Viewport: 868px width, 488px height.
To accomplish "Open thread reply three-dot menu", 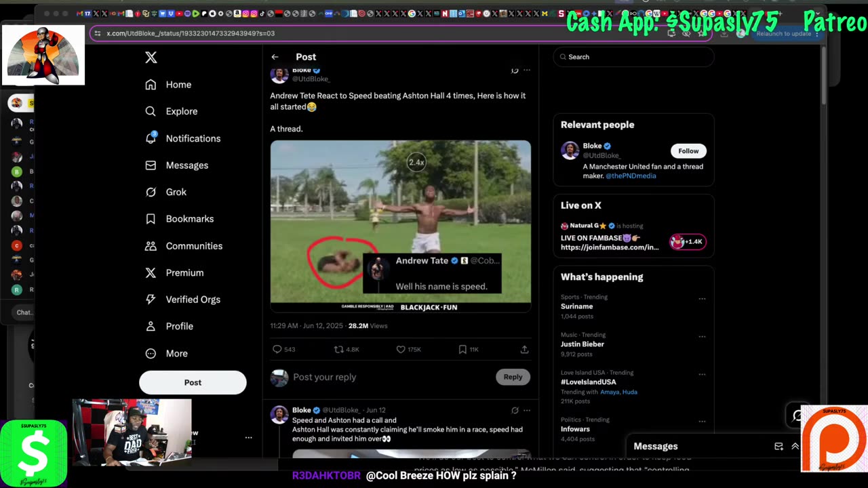I will point(527,410).
